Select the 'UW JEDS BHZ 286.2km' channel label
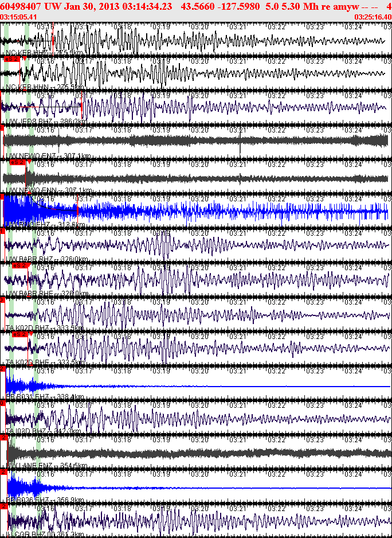This screenshot has height=538, width=392. click(x=46, y=121)
